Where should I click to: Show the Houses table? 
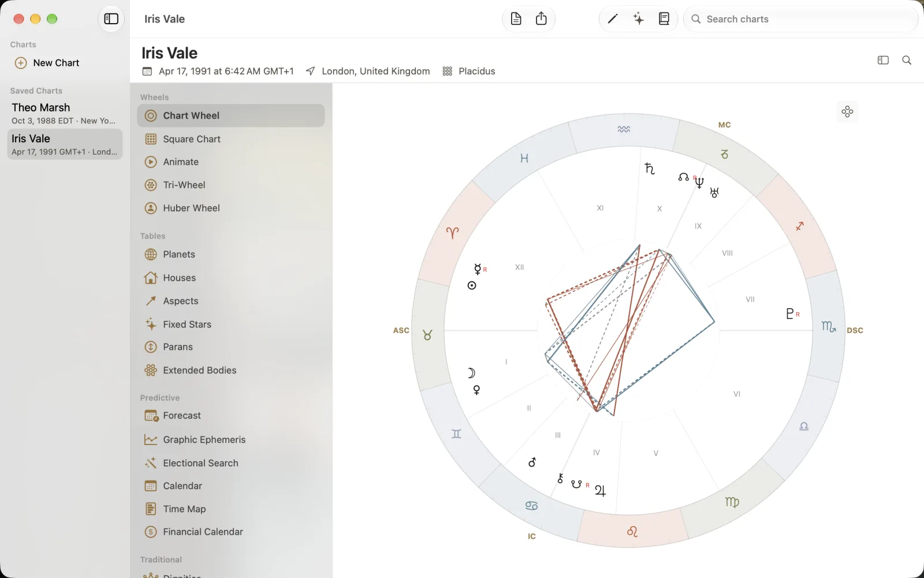coord(231,278)
